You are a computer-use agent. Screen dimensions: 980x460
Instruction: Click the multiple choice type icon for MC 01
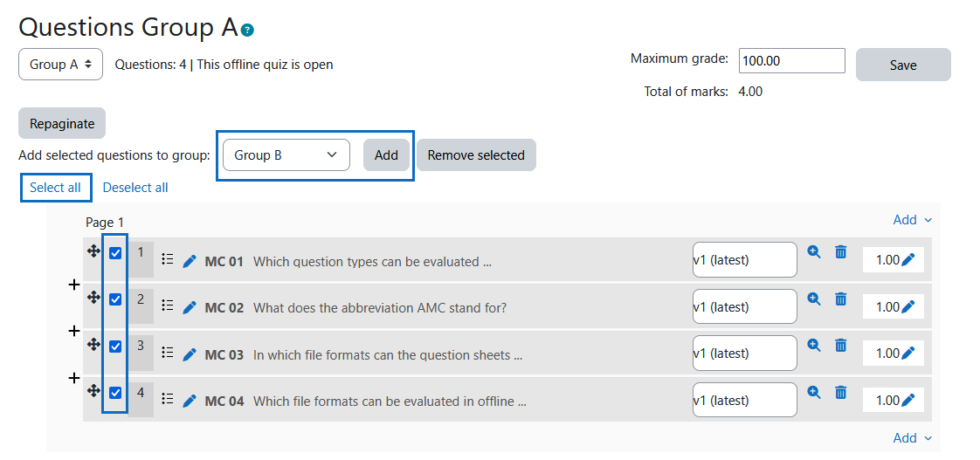(167, 258)
